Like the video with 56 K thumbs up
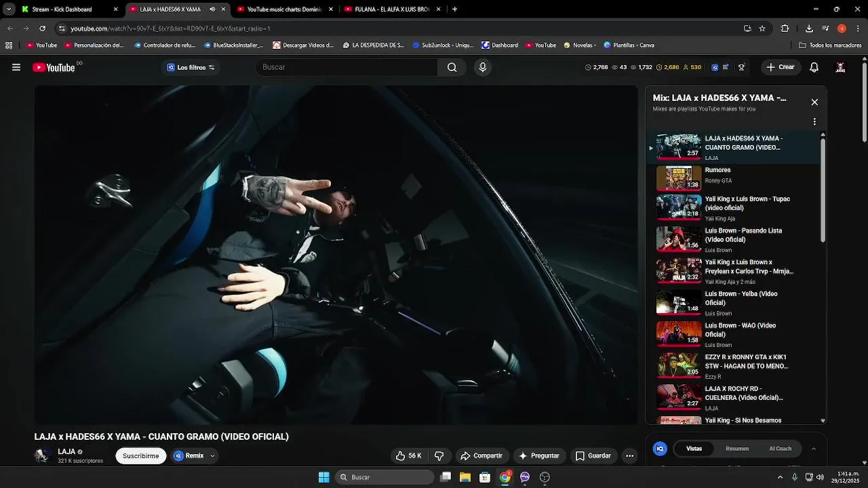 (409, 456)
